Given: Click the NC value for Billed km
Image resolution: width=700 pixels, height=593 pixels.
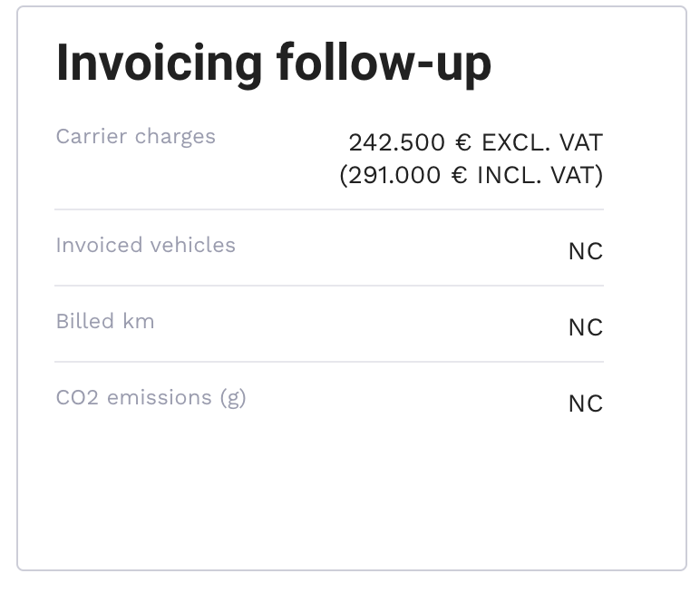Looking at the screenshot, I should click(x=585, y=327).
